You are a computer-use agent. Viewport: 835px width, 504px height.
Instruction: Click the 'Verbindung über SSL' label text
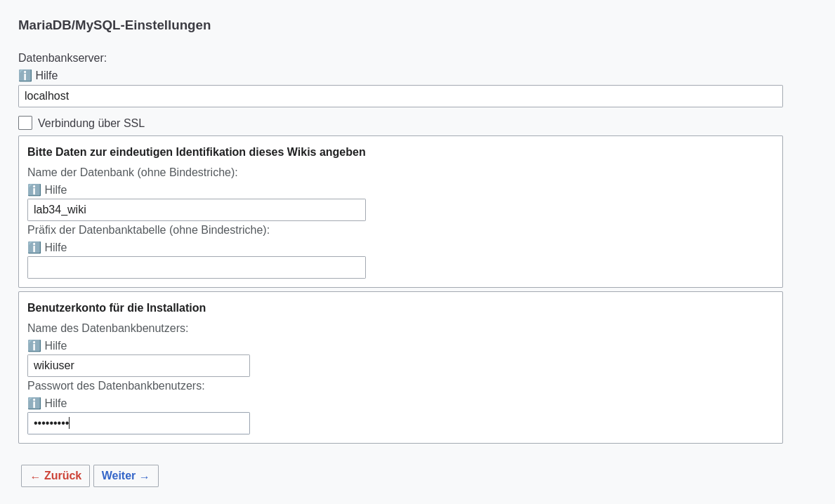91,123
